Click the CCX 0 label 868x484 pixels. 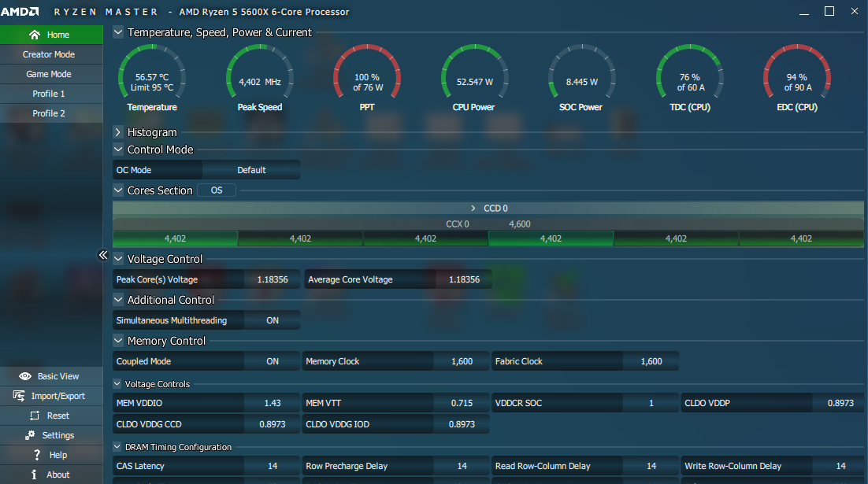[x=458, y=224]
